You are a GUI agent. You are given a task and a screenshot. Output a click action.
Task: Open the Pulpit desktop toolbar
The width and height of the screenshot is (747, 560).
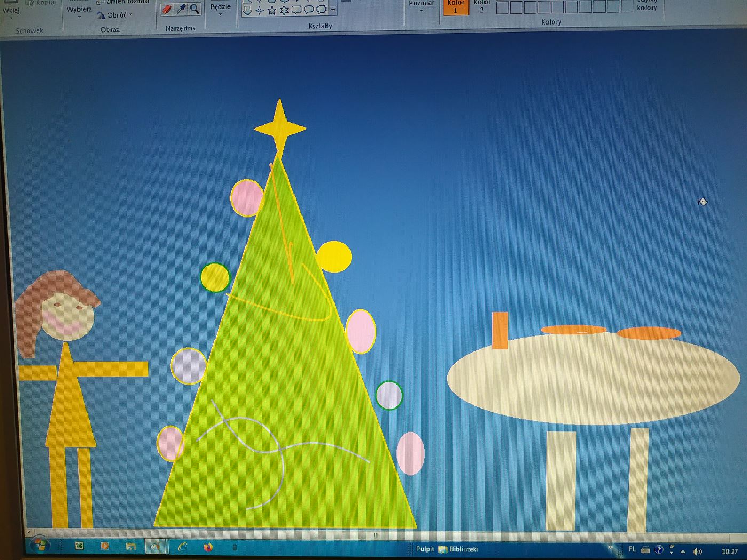pos(425,549)
